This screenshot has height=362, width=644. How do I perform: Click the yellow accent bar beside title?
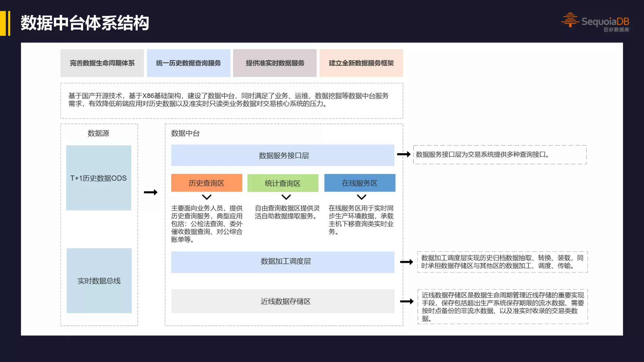[4, 23]
